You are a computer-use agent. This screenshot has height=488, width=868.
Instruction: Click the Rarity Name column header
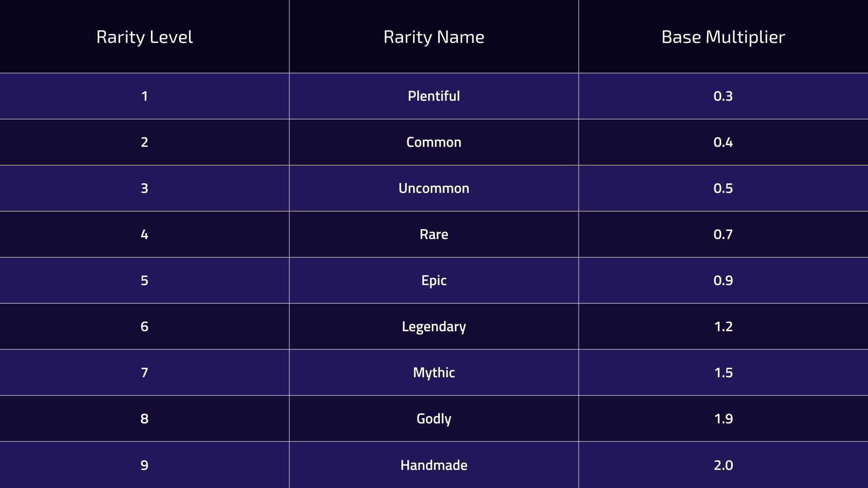pos(434,37)
